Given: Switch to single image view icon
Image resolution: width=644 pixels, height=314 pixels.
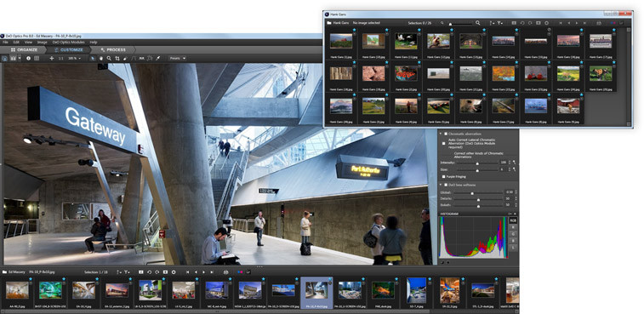Looking at the screenshot, I should pos(5,59).
